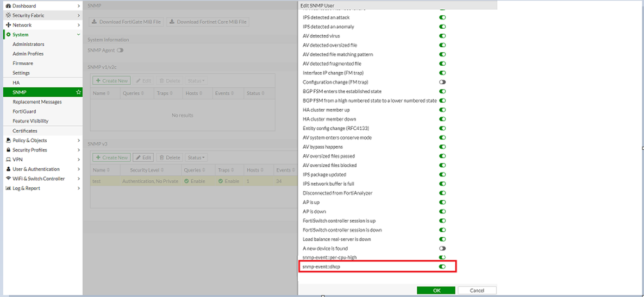The image size is (644, 297).
Task: Click OK to save SNMP user
Action: pyautogui.click(x=436, y=290)
